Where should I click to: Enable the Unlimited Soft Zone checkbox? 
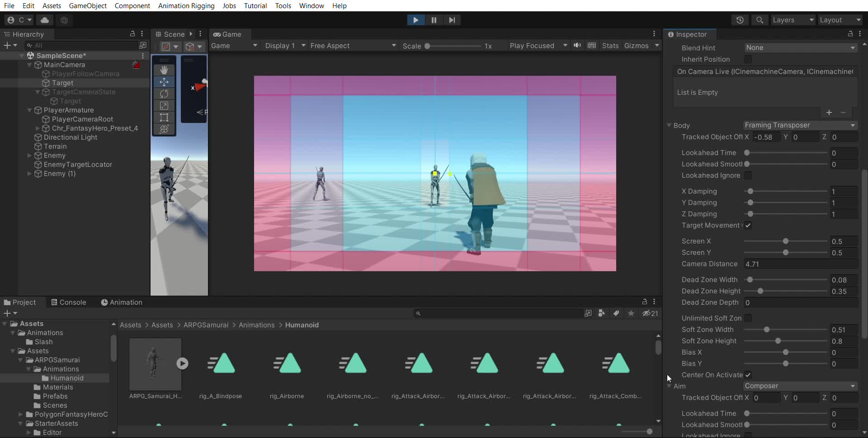point(748,318)
